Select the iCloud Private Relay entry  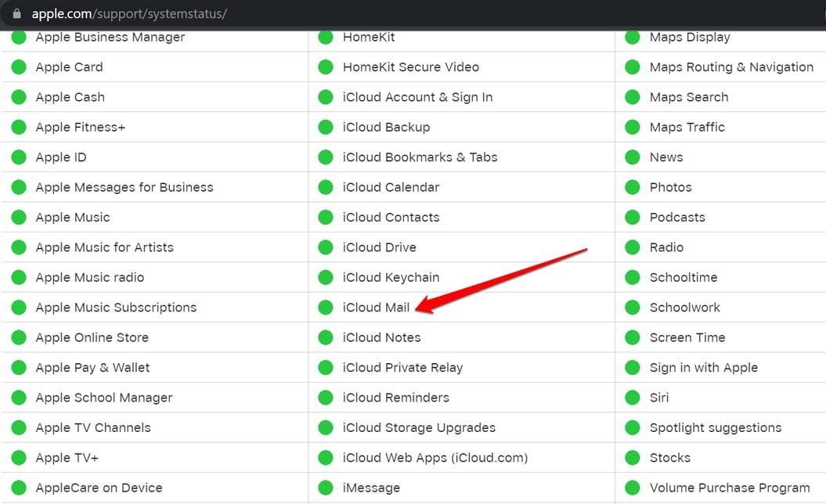[x=402, y=368]
